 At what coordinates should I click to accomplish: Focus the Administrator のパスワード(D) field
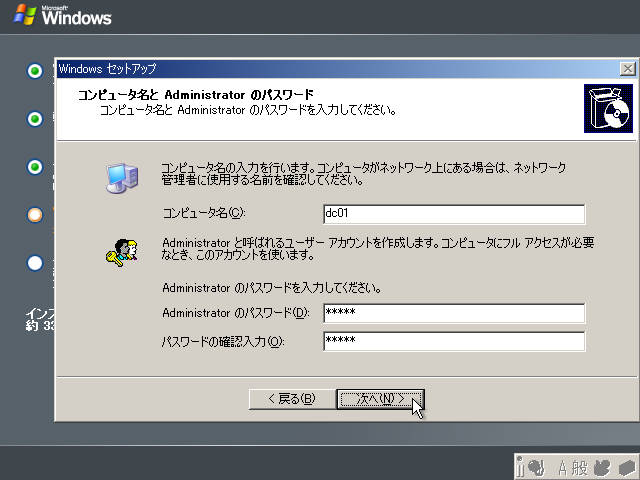pyautogui.click(x=454, y=313)
